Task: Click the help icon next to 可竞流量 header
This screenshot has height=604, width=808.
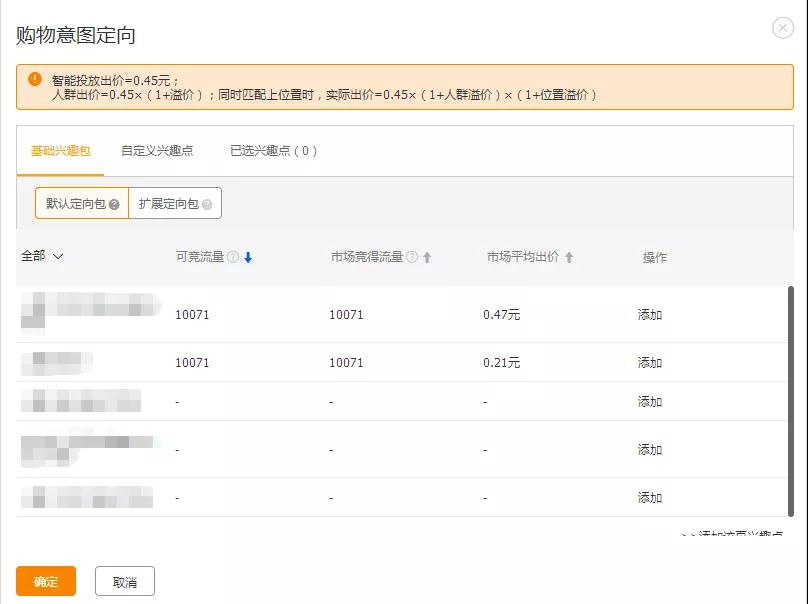Action: tap(232, 255)
